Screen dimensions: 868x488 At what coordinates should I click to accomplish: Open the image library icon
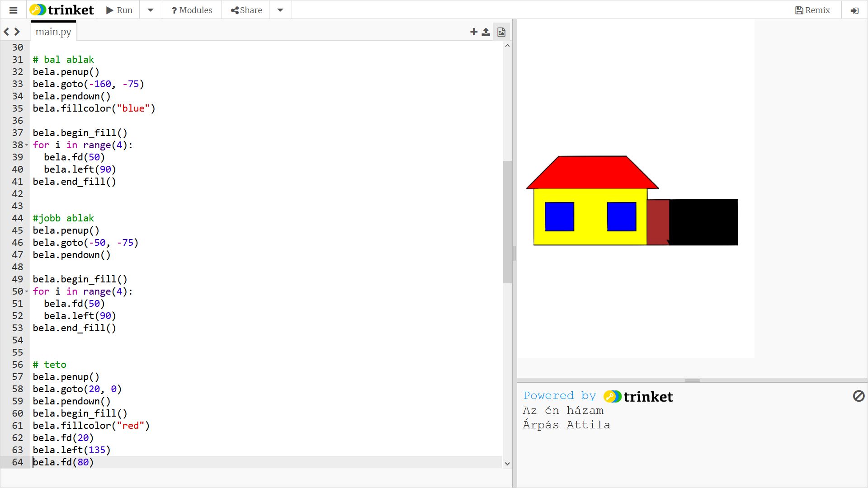tap(501, 32)
